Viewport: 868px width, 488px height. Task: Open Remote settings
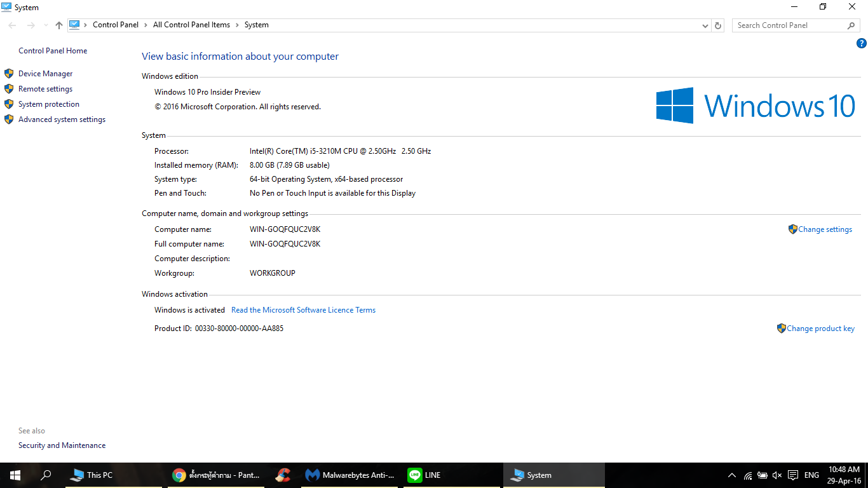click(46, 89)
